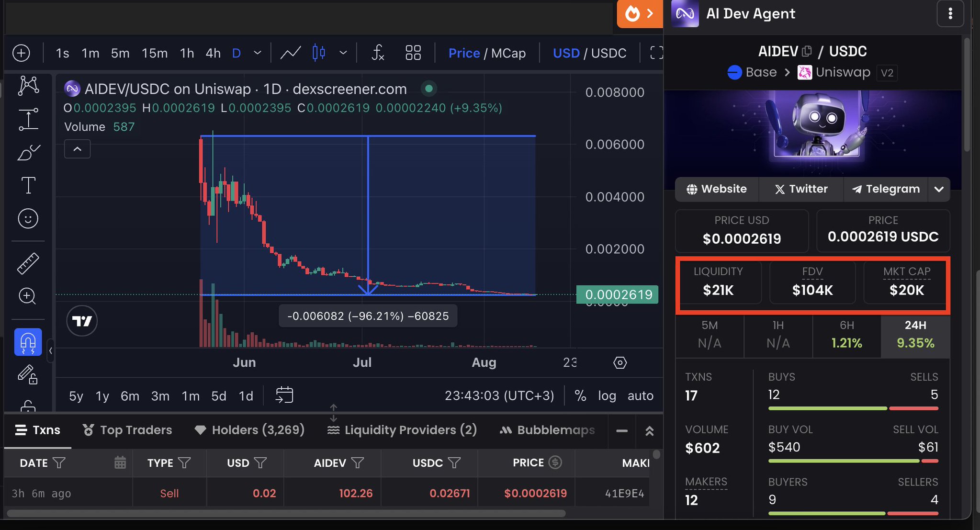Open the ruler measure tool
This screenshot has height=530, width=980.
point(28,263)
